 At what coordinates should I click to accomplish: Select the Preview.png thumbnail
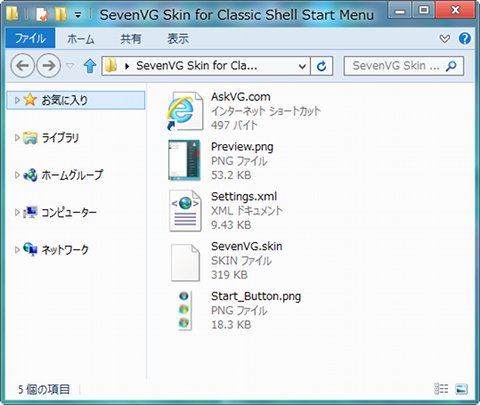coord(184,161)
